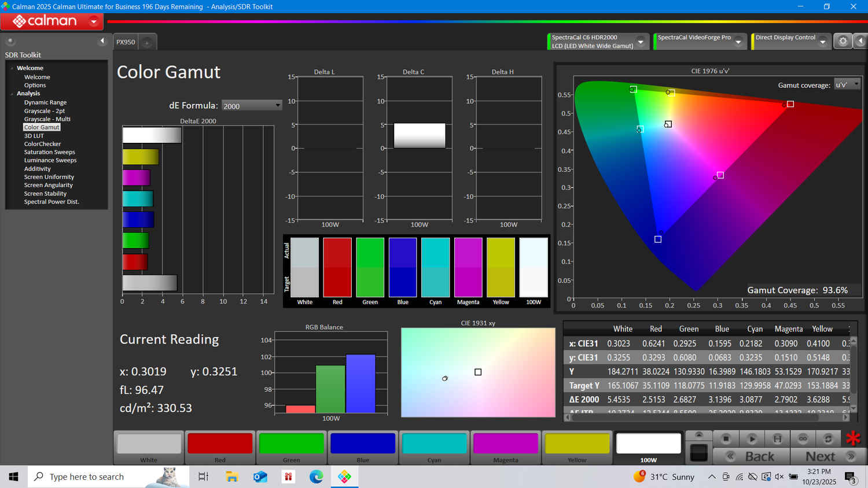Click the red asterisk icon

point(853,438)
